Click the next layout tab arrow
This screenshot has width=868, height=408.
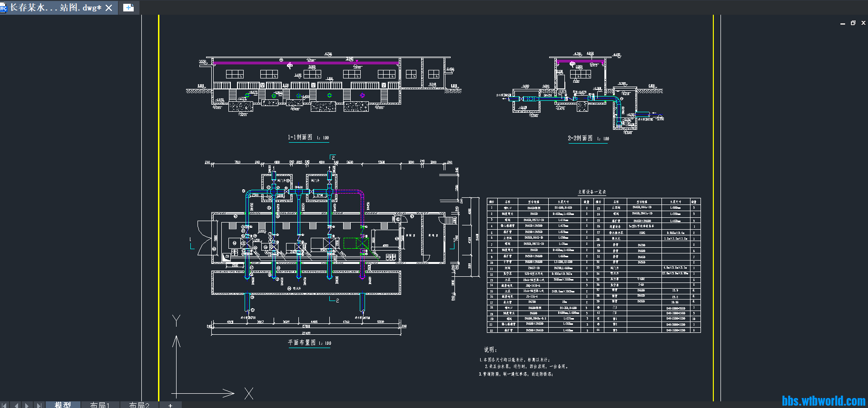[27, 405]
